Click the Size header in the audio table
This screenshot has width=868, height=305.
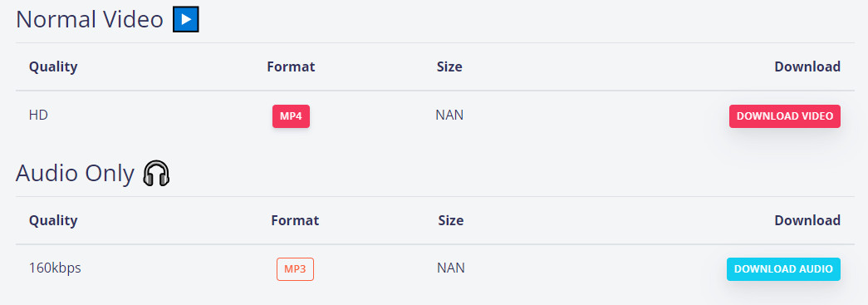[x=450, y=220]
